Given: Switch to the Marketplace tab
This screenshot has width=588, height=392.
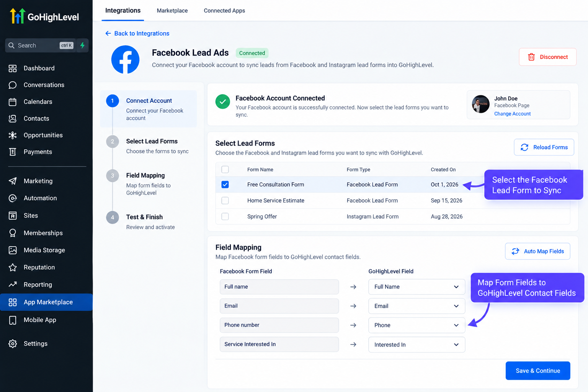Looking at the screenshot, I should tap(172, 11).
